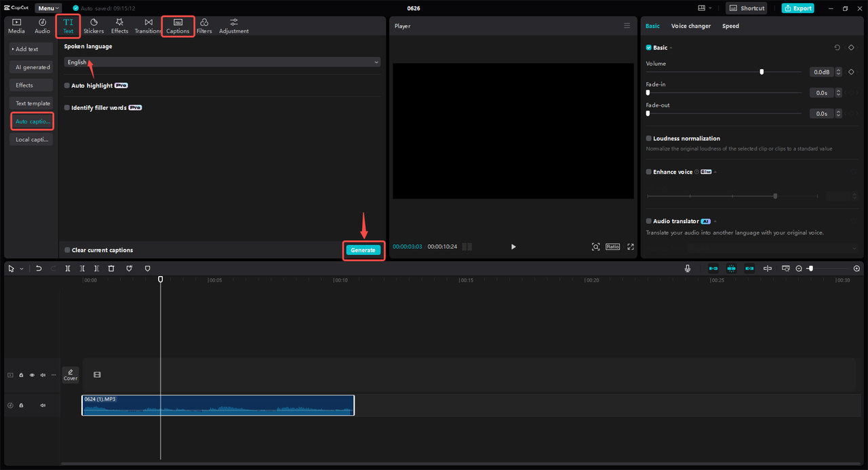Collapse the Basic section arrow

click(671, 48)
